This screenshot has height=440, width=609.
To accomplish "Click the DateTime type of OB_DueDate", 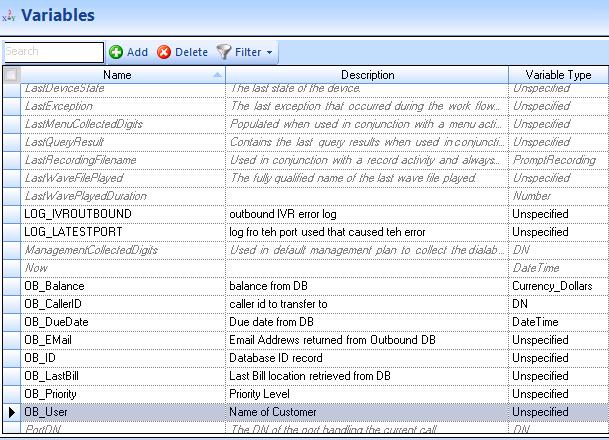I will (x=535, y=322).
